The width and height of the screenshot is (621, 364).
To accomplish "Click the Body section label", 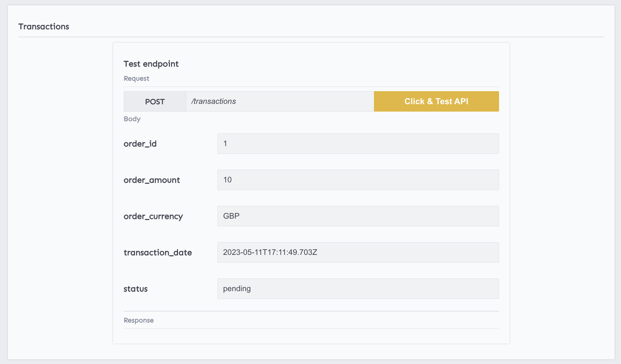I will tap(132, 119).
